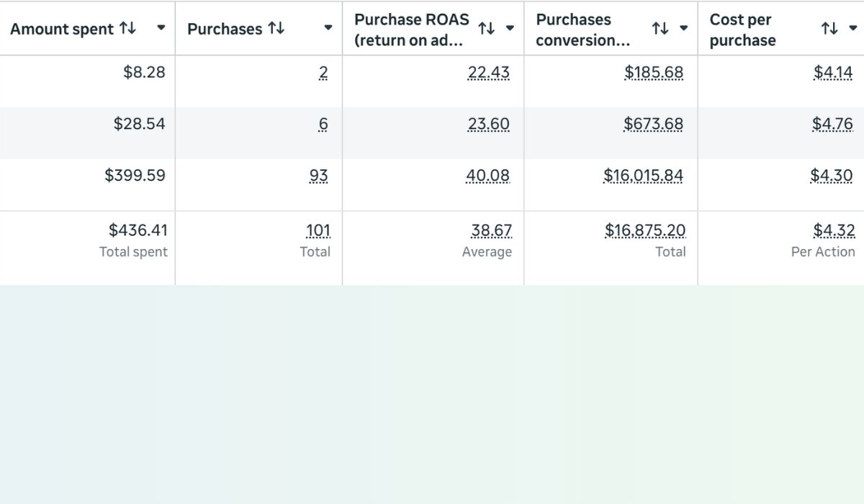Image resolution: width=864 pixels, height=504 pixels.
Task: Open the 2 purchases value link
Action: 323,73
